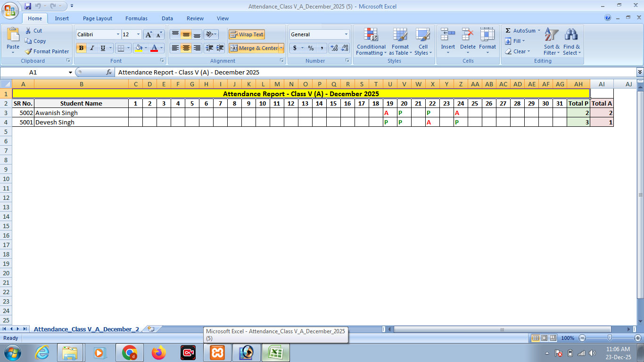This screenshot has width=644, height=362.
Task: Click the Office button logo
Action: (x=10, y=10)
